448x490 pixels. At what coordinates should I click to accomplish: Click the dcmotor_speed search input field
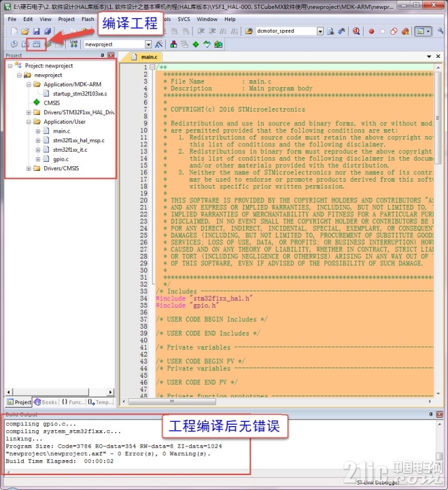(286, 31)
